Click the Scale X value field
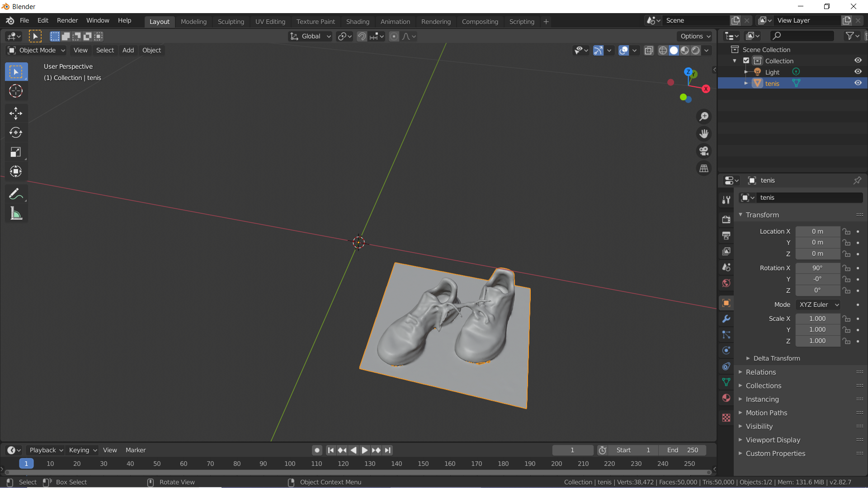Screen dimensions: 868x488 coord(817,319)
